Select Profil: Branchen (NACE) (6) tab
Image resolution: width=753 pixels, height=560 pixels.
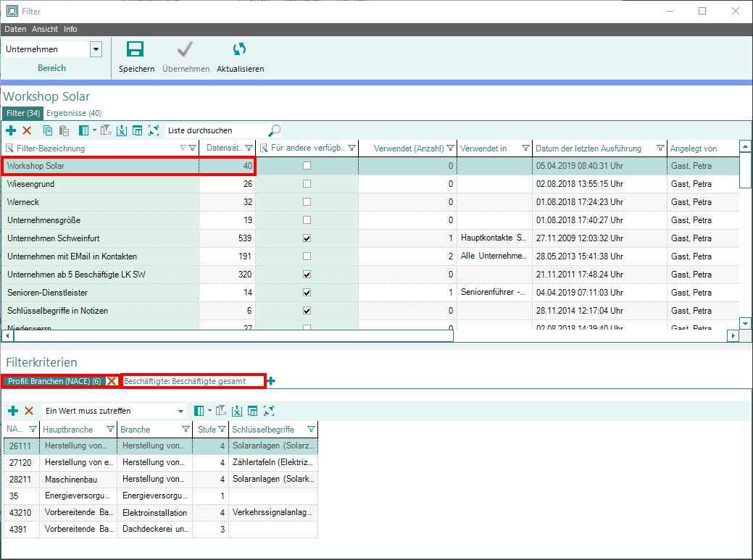[54, 381]
